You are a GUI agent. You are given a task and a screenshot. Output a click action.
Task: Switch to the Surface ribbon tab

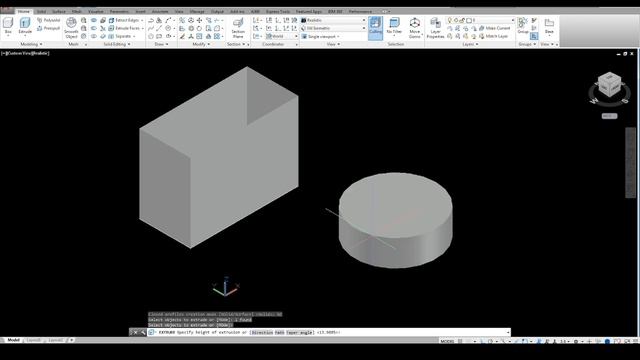59,11
